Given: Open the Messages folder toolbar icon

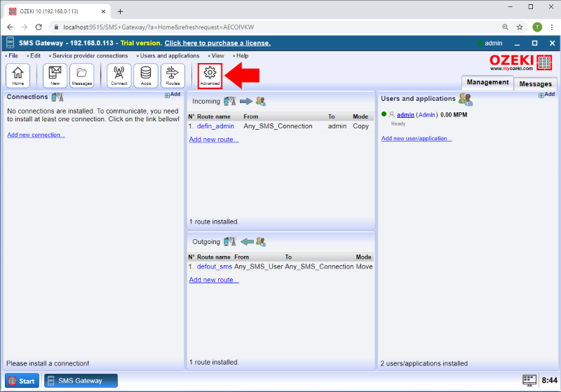Looking at the screenshot, I should (82, 76).
